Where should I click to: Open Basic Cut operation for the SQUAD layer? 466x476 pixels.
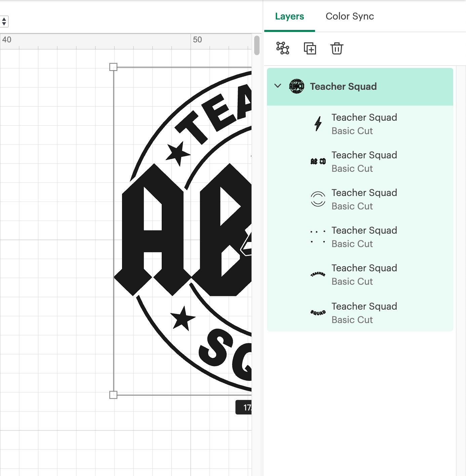click(x=352, y=320)
